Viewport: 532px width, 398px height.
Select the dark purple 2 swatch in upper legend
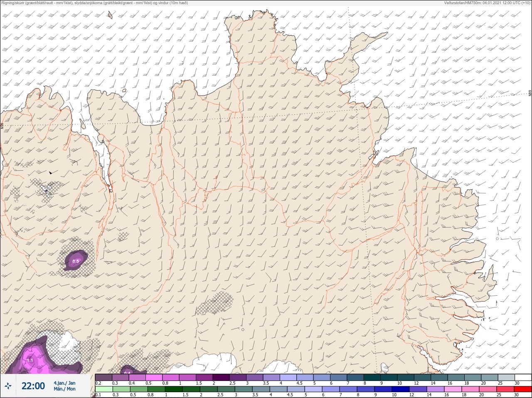[221, 377]
